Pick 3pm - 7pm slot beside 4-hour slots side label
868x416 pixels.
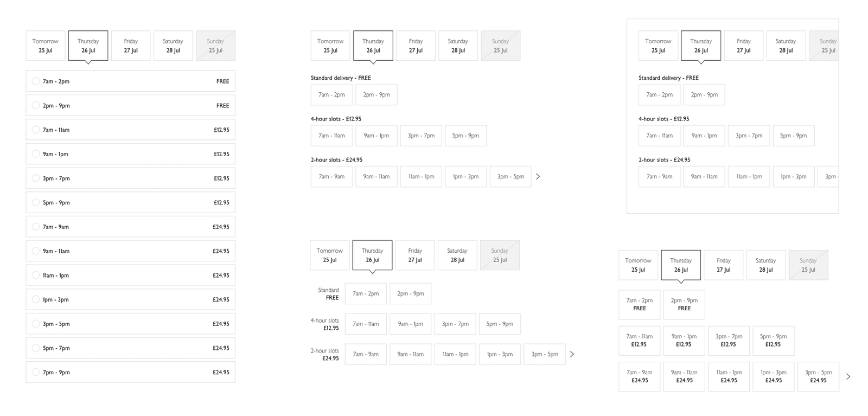(x=455, y=324)
